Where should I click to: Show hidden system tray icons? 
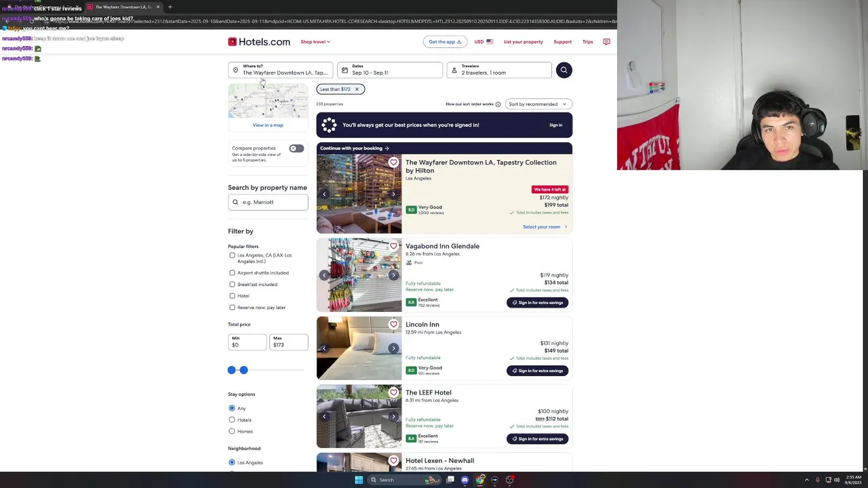pos(807,480)
